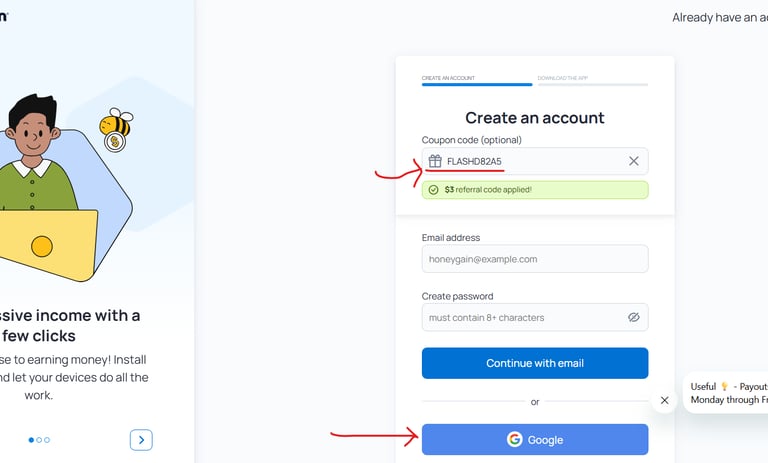Clear the coupon code with the X icon
Screen dimensions: 768x463
[633, 161]
